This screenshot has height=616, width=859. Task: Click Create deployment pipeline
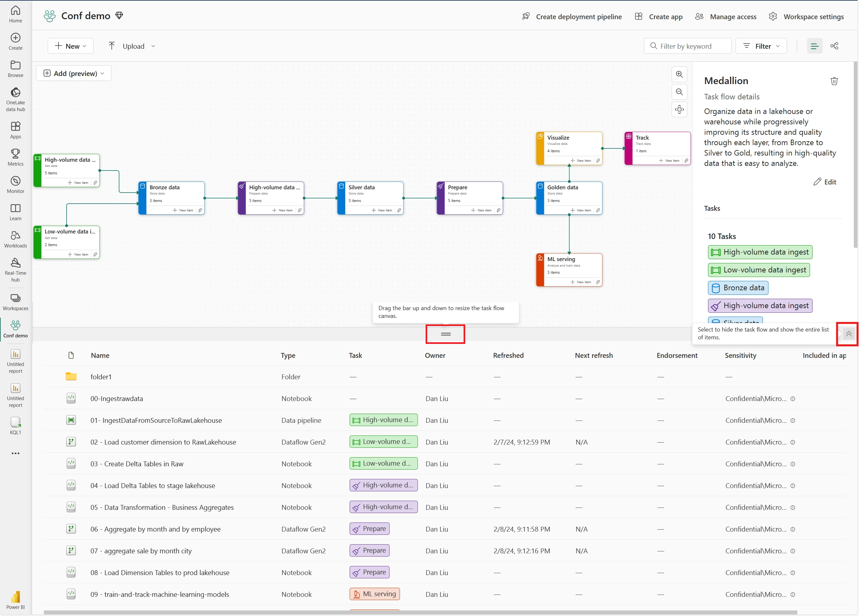[572, 17]
